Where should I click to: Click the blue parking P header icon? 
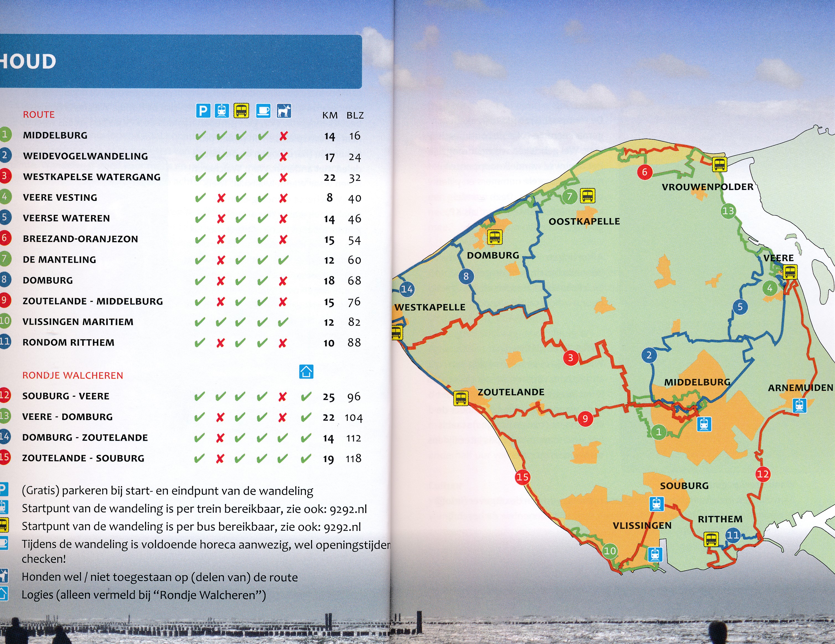[203, 111]
